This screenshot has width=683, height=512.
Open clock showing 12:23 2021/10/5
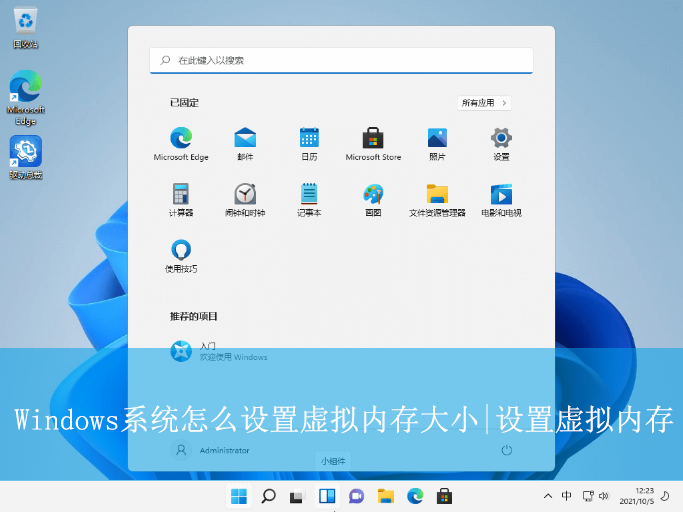(636, 496)
